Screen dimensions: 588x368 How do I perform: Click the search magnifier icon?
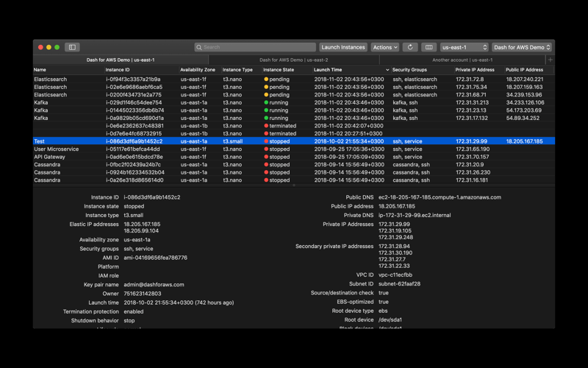(x=199, y=47)
